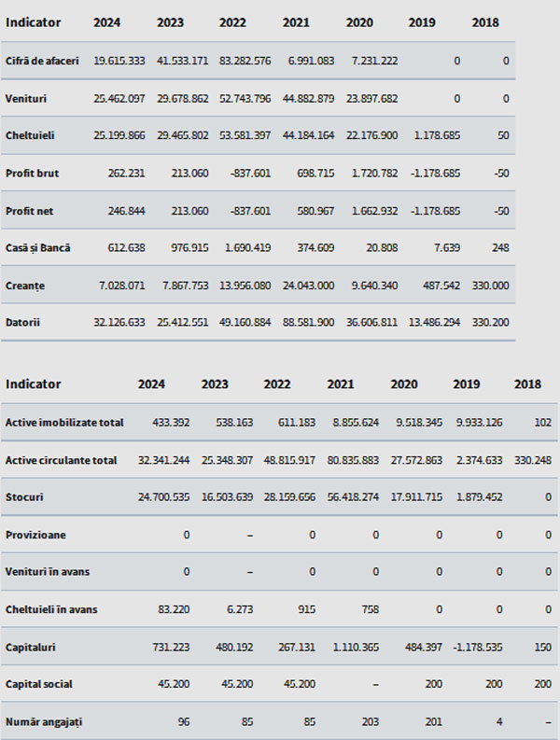
Task: Click Active circulante total 2021 value
Action: [353, 460]
